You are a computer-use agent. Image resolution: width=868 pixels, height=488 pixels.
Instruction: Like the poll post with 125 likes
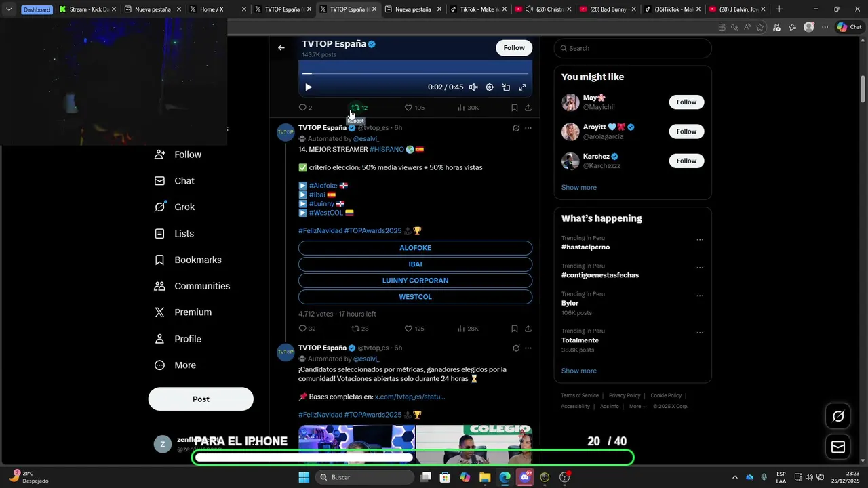[x=414, y=329]
